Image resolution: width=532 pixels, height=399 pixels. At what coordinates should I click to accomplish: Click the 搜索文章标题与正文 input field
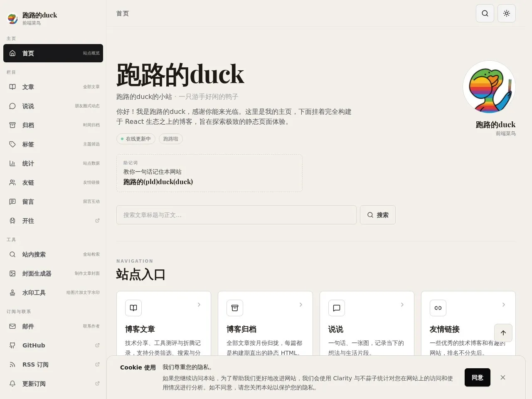[236, 215]
